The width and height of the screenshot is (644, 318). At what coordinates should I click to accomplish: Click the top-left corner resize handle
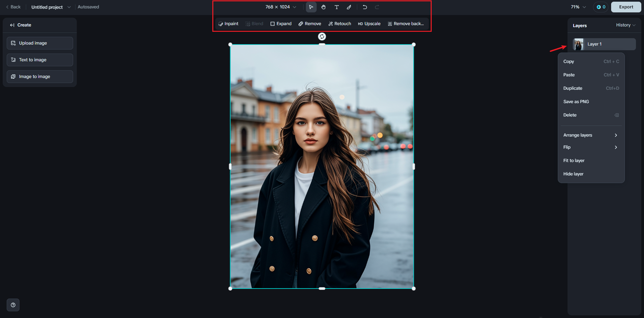pos(230,44)
